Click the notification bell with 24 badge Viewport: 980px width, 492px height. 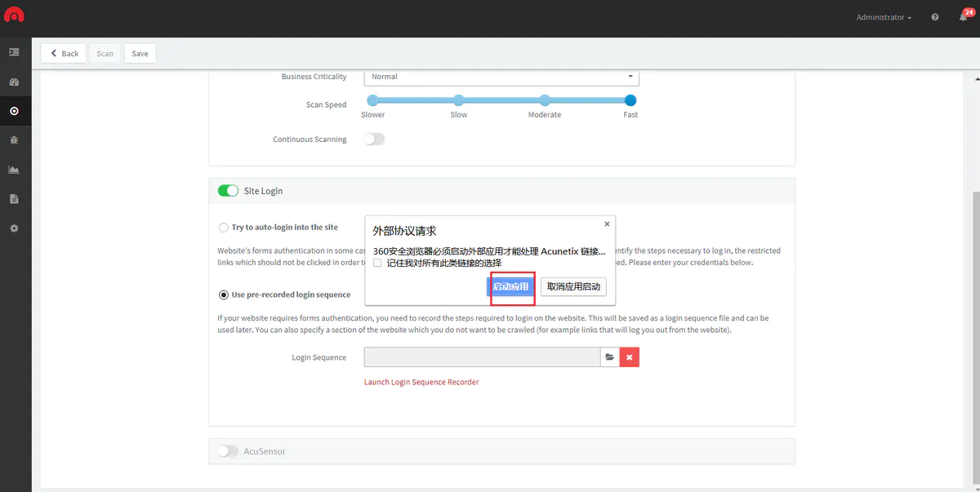(x=964, y=17)
